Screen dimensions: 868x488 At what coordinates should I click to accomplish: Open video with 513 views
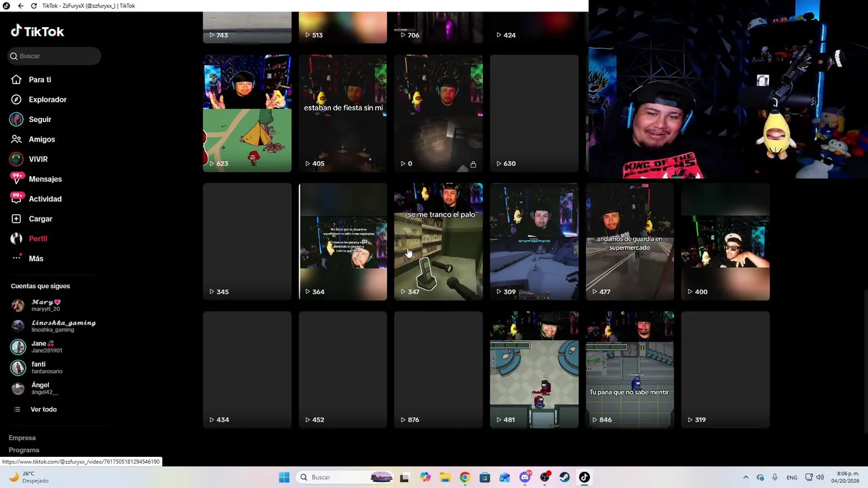click(x=342, y=28)
